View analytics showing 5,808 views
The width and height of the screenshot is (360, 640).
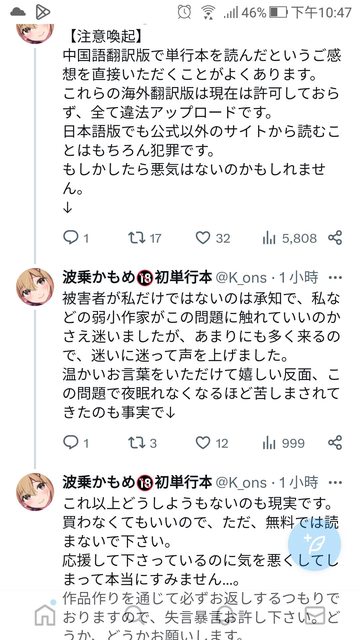click(x=289, y=238)
